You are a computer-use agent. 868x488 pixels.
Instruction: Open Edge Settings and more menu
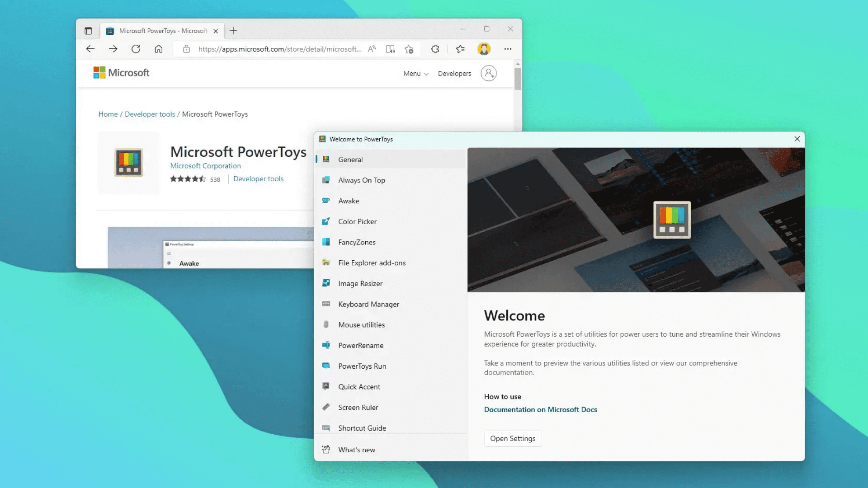point(508,49)
